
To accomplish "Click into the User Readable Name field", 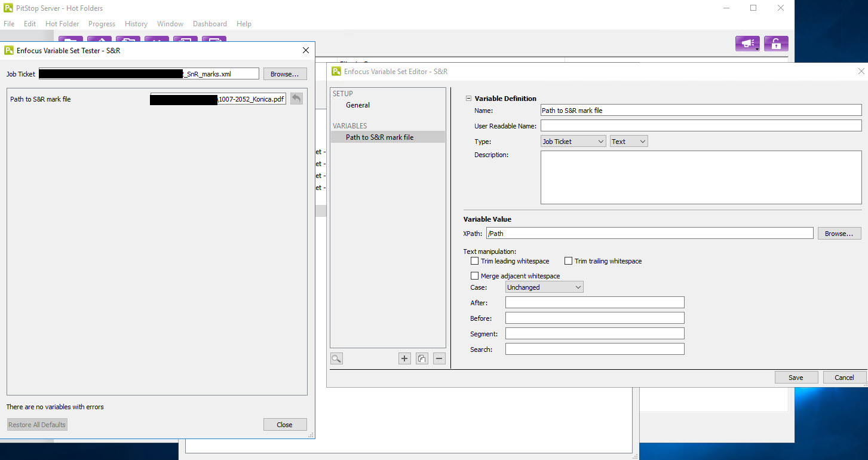I will (x=701, y=125).
